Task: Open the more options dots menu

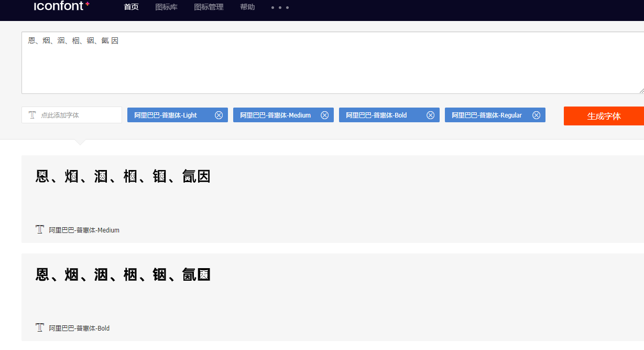Action: [x=279, y=7]
